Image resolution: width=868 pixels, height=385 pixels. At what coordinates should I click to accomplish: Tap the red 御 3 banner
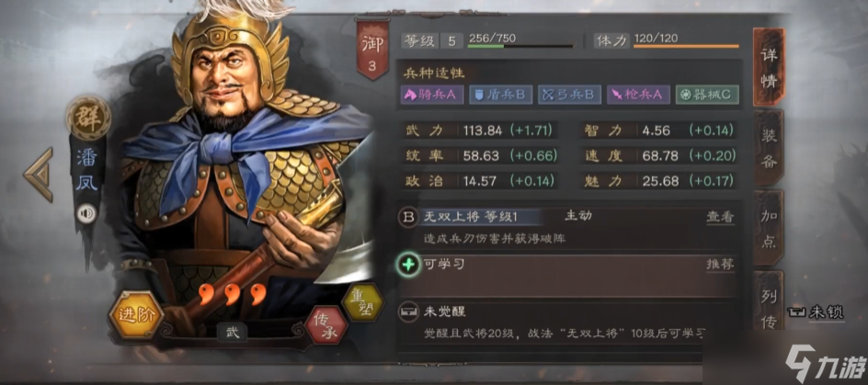tap(372, 50)
